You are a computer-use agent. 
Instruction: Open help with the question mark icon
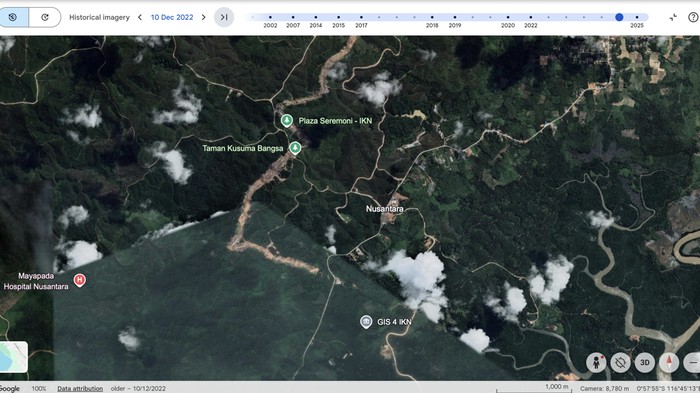(693, 17)
